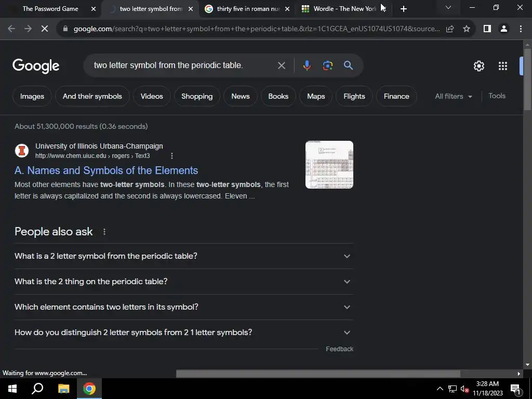
Task: Click the University of Illinois favicon
Action: point(22,150)
